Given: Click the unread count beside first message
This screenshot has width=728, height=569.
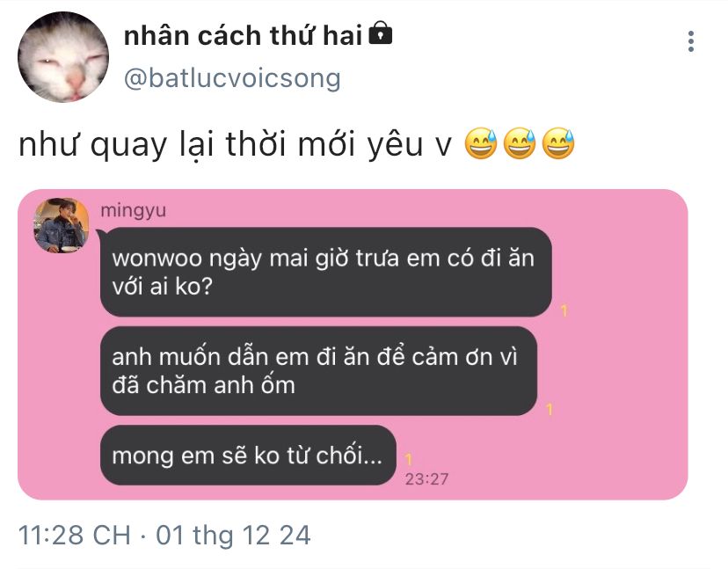Looking at the screenshot, I should click(564, 310).
